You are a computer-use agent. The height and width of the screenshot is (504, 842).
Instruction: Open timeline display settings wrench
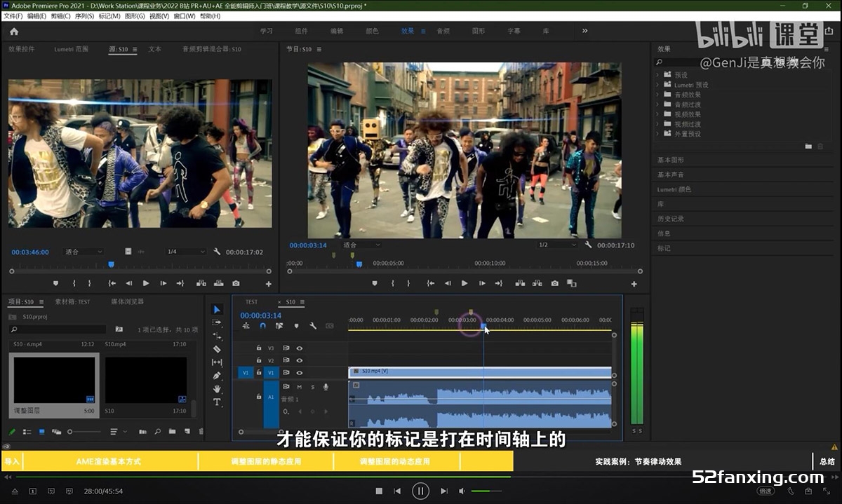(x=313, y=326)
